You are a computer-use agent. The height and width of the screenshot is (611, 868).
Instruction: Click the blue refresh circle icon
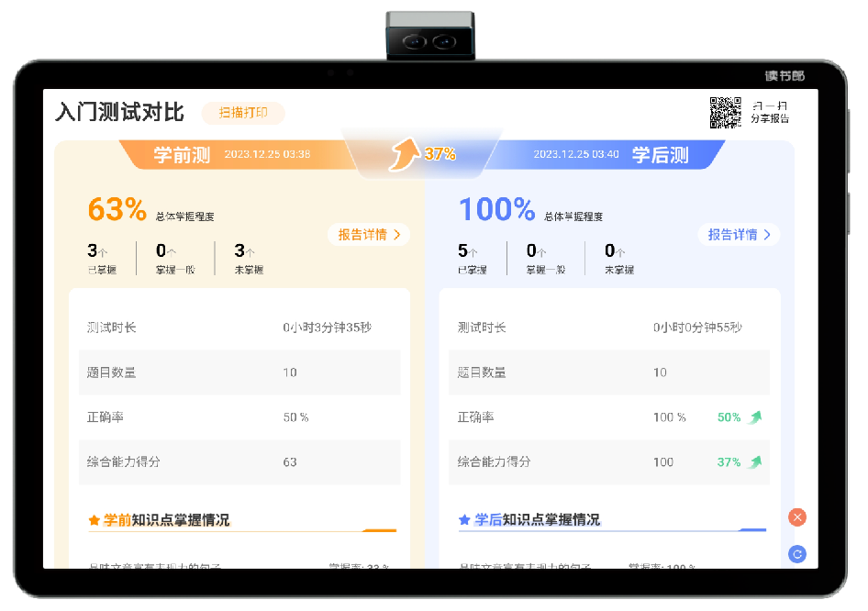797,554
